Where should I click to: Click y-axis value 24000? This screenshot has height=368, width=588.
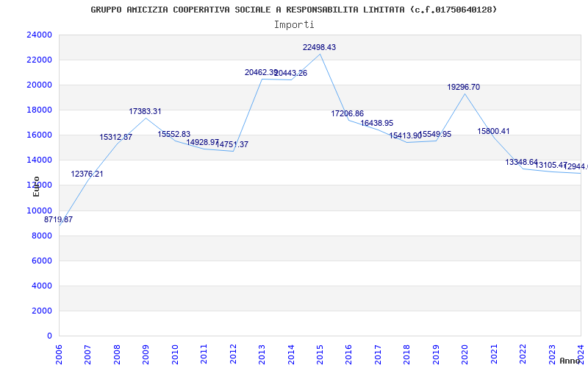[x=40, y=35]
